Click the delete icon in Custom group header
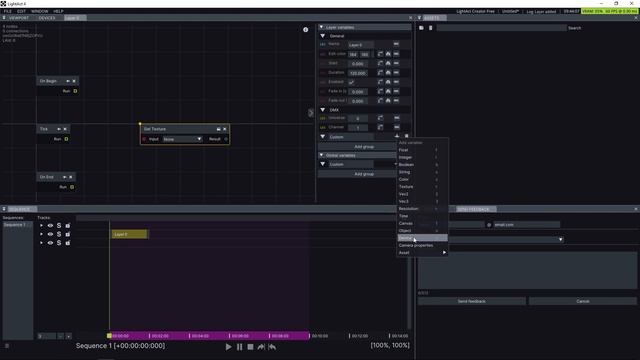 (x=406, y=136)
